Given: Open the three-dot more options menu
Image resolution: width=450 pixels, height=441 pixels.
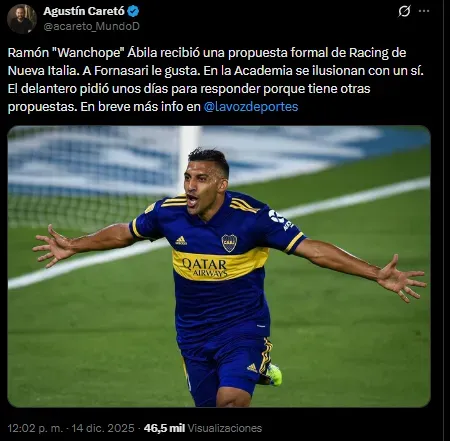Looking at the screenshot, I should [x=424, y=11].
